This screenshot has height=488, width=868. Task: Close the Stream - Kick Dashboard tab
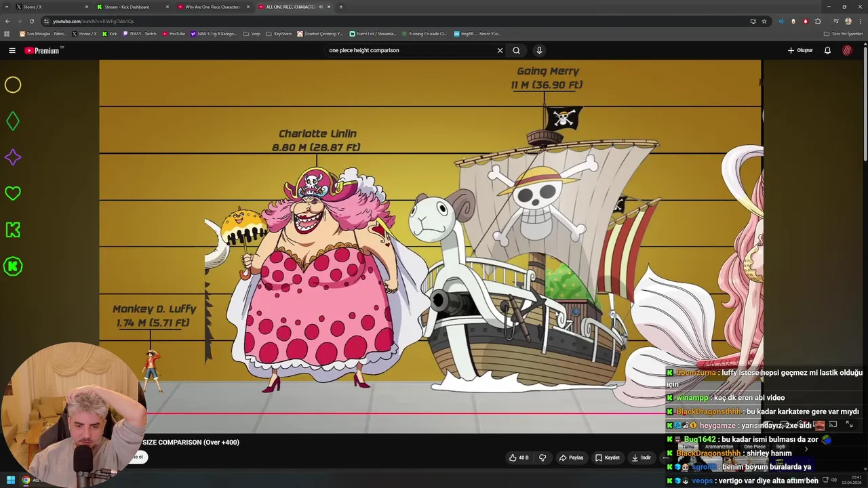coord(167,7)
